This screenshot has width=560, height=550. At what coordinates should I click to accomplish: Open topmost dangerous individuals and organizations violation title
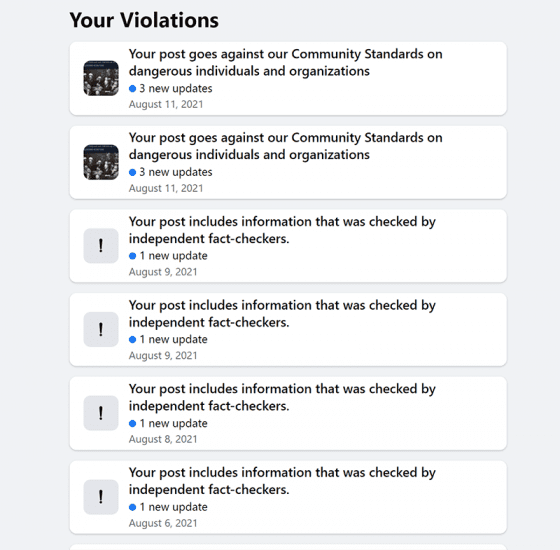point(285,62)
